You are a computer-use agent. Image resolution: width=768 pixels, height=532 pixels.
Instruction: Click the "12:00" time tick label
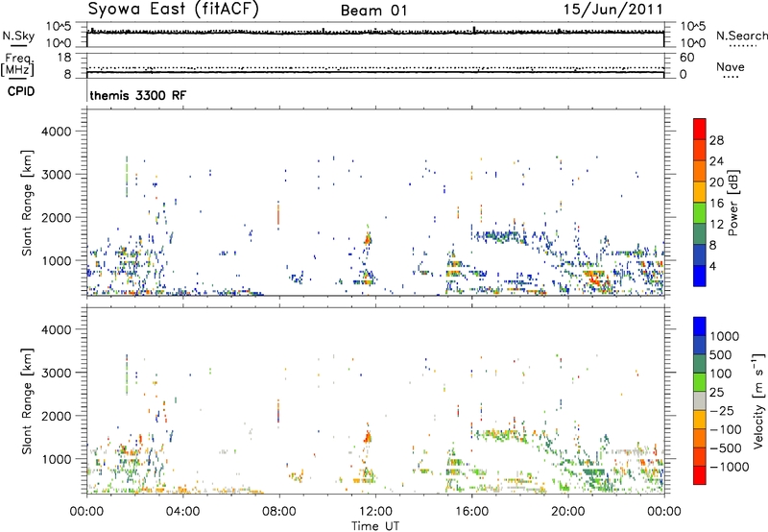tap(375, 512)
